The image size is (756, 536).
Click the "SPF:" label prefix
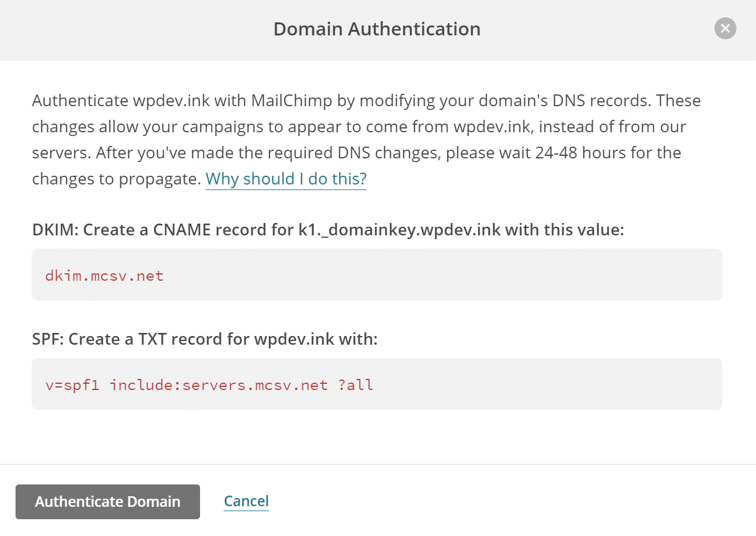pos(48,339)
